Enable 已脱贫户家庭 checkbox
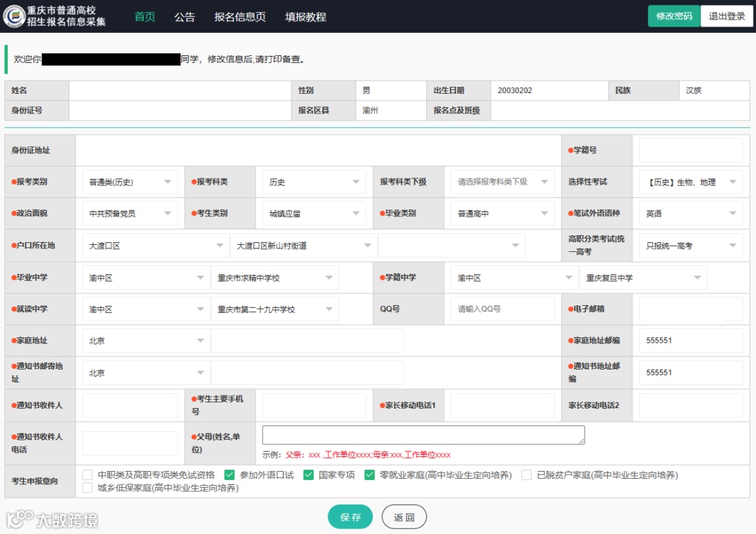Viewport: 756px width, 534px height. (x=526, y=475)
